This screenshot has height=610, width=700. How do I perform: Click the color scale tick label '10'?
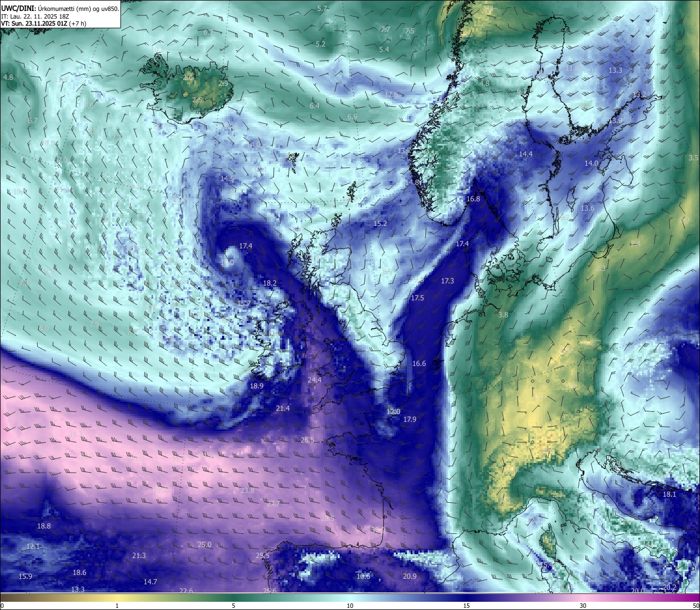point(350,606)
